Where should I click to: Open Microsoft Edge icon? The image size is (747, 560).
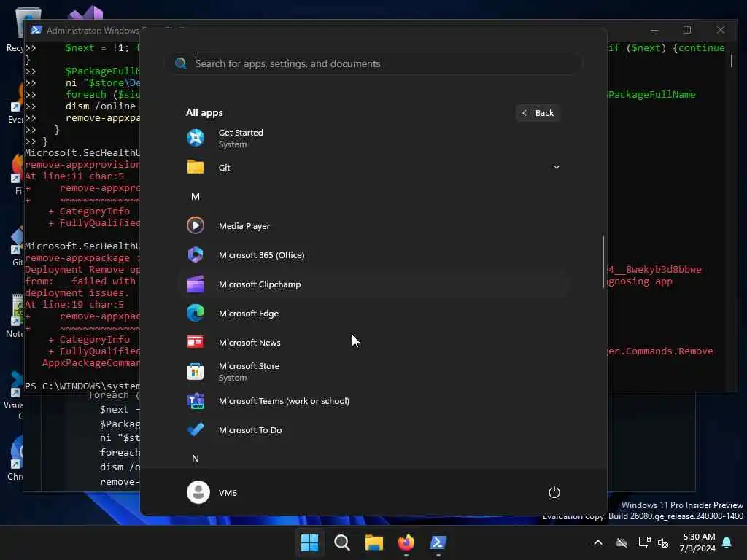point(196,314)
